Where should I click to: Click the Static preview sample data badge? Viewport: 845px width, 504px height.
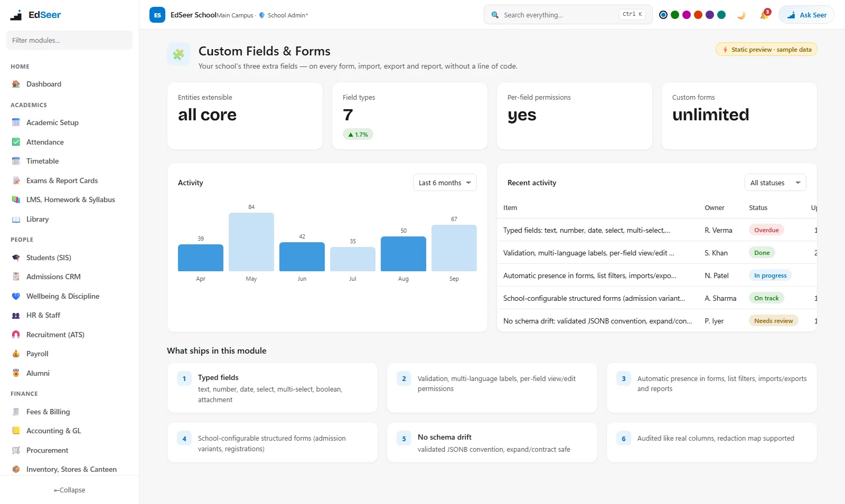(x=766, y=50)
